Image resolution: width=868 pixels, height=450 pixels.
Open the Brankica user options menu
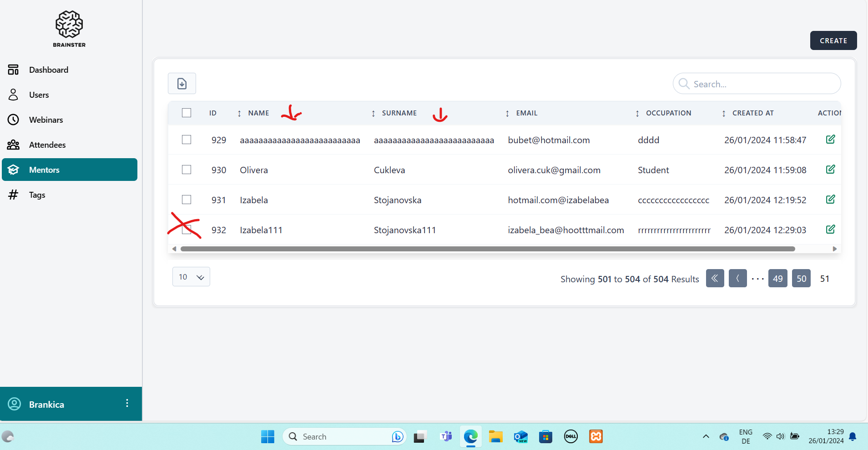(x=127, y=404)
